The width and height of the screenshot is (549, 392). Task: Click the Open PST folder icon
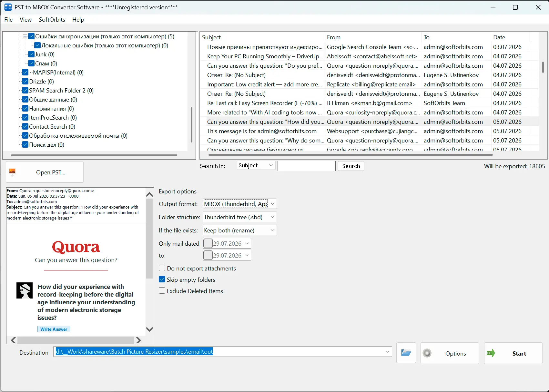click(12, 172)
